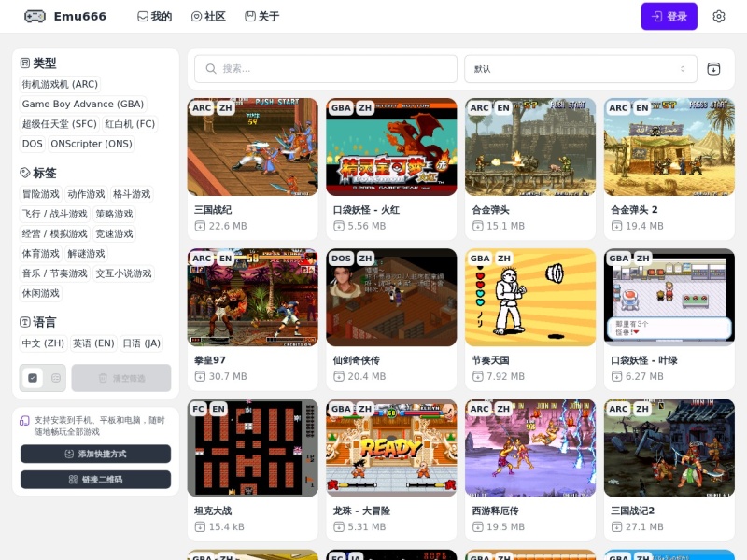The width and height of the screenshot is (747, 560).
Task: Select the checkmark filter mode option
Action: tap(33, 378)
